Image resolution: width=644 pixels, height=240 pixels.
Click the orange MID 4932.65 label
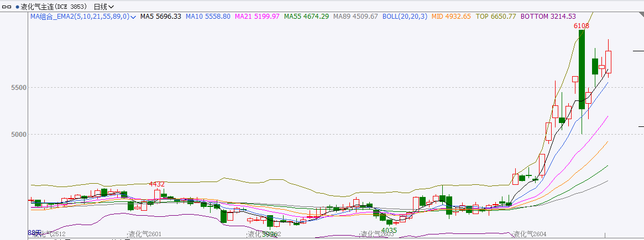[x=451, y=17]
